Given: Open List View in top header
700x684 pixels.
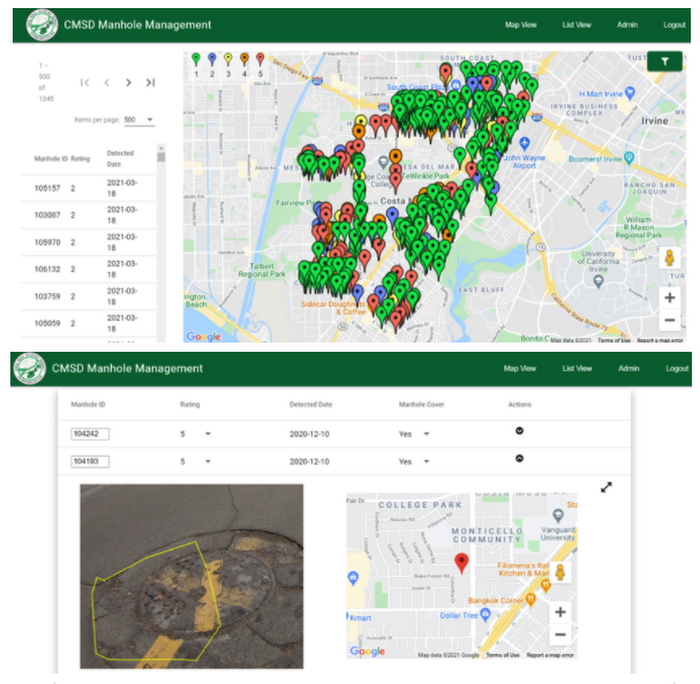Looking at the screenshot, I should click(577, 25).
